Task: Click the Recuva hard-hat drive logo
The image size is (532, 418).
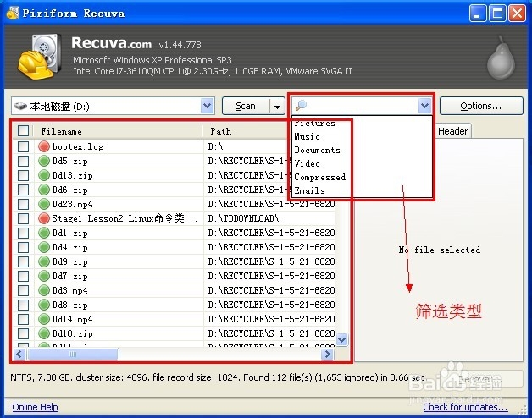Action: coord(39,57)
